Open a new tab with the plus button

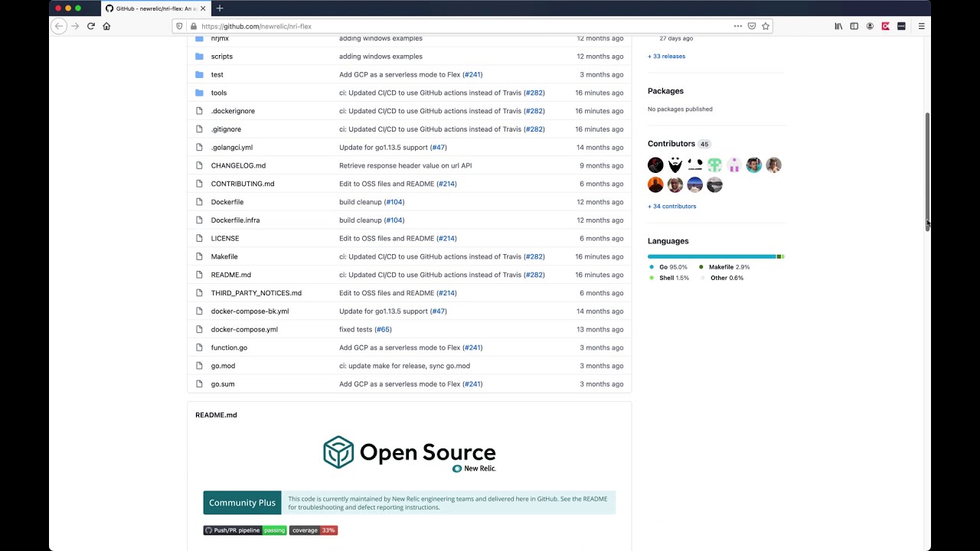pyautogui.click(x=220, y=8)
